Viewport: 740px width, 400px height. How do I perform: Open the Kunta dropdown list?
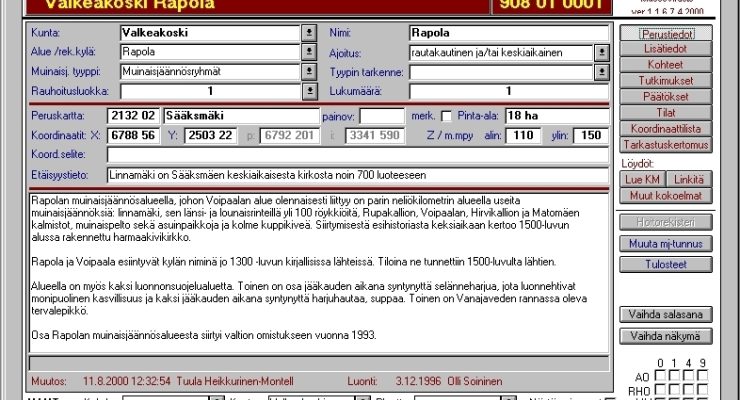pyautogui.click(x=309, y=32)
